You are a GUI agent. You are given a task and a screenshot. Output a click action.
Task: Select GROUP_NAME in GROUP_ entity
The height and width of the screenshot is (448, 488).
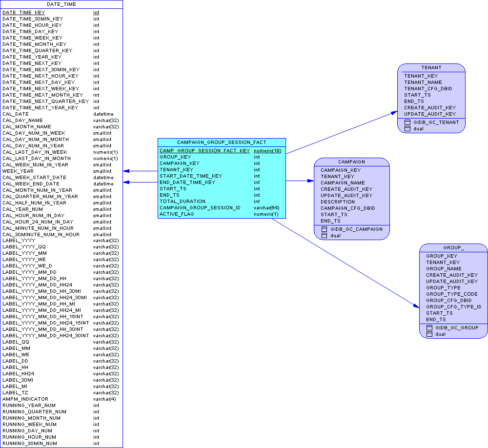(x=444, y=269)
